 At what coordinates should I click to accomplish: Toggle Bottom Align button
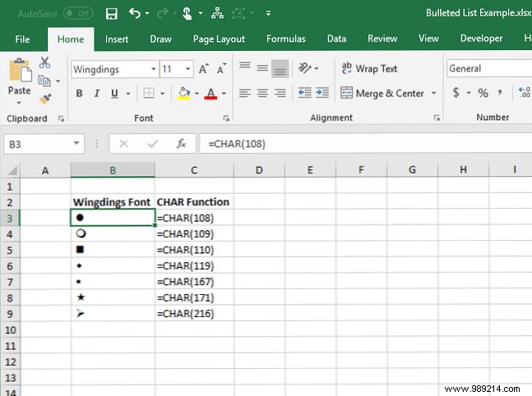280,69
